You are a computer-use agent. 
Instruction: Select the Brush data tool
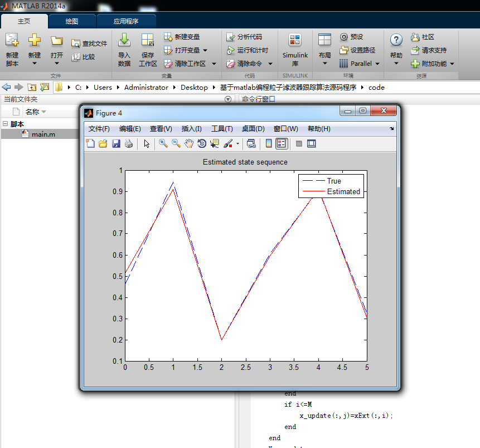(228, 143)
